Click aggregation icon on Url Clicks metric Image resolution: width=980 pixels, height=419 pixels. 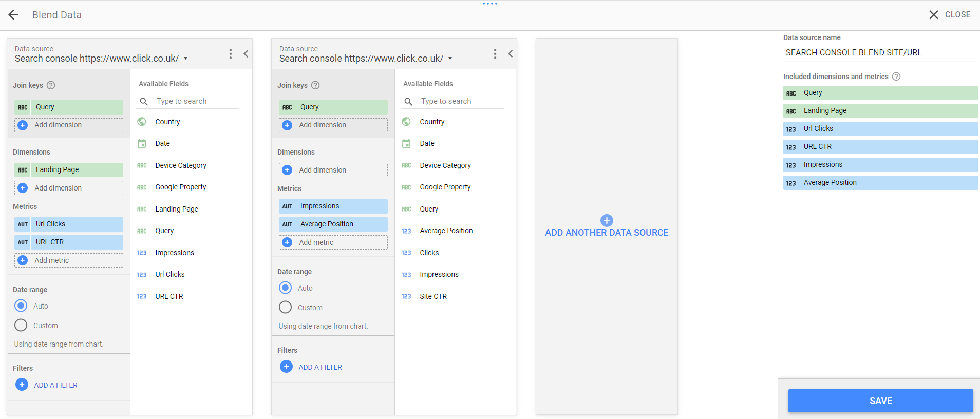click(x=23, y=224)
